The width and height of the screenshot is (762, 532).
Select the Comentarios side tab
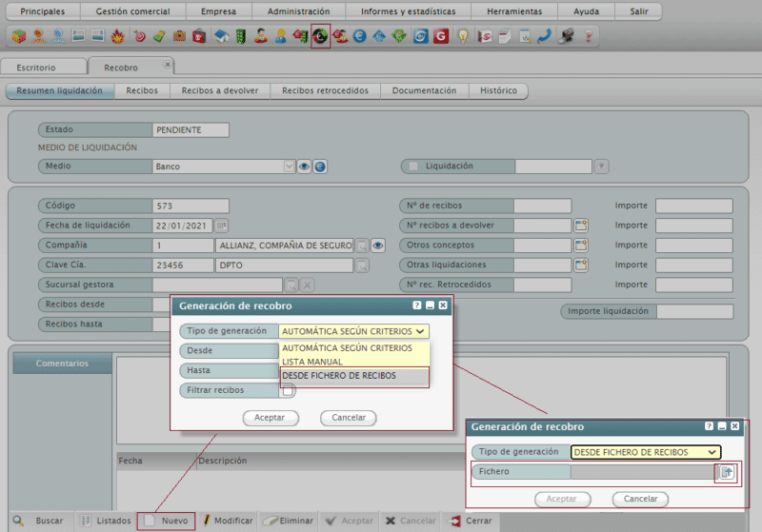coord(62,364)
